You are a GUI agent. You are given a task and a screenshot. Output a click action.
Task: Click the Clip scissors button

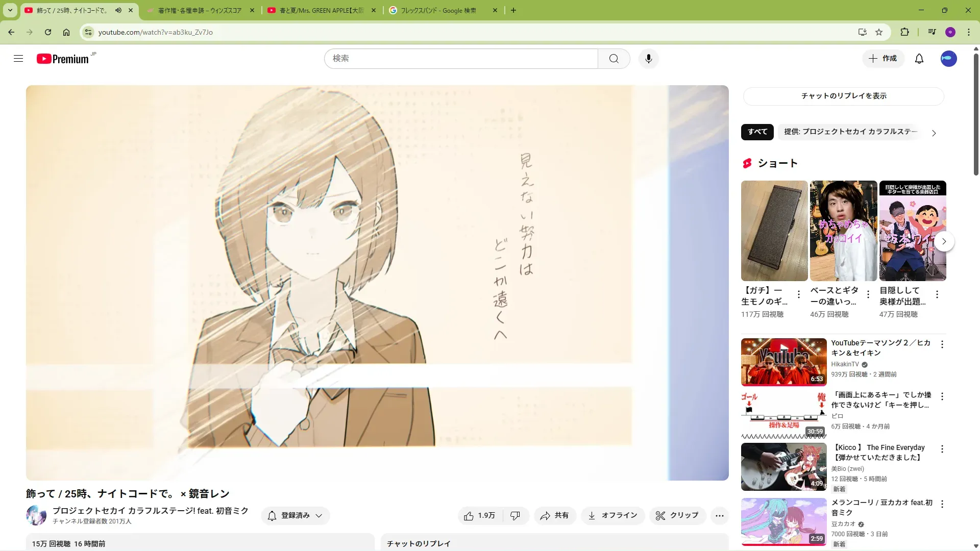coord(677,516)
